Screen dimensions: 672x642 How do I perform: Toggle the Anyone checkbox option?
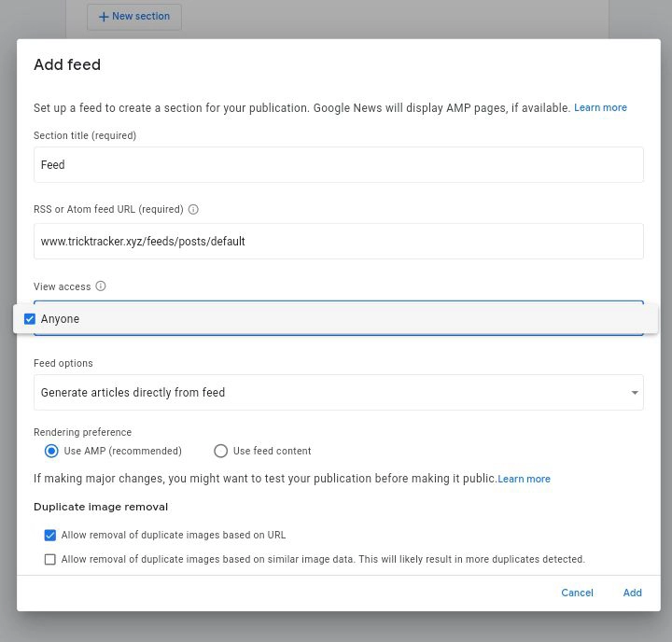[x=30, y=319]
